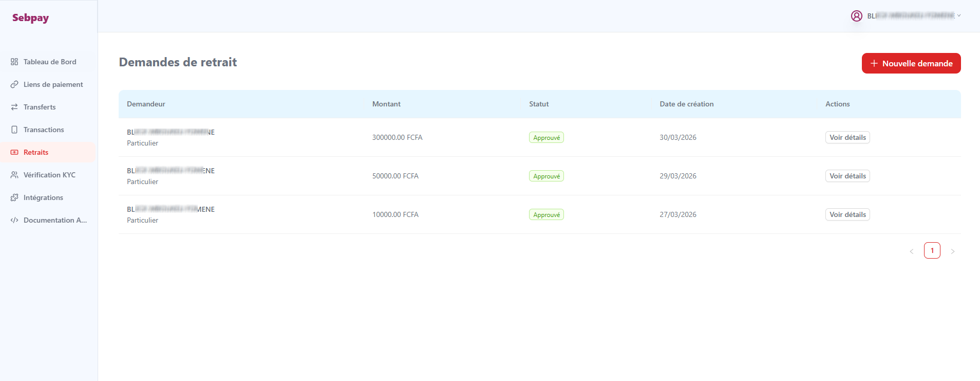Click the user profile avatar icon
This screenshot has height=381, width=980.
pos(857,16)
